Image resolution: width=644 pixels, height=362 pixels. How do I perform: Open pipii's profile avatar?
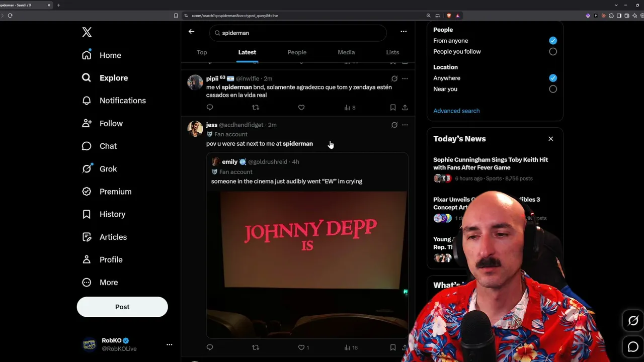195,82
